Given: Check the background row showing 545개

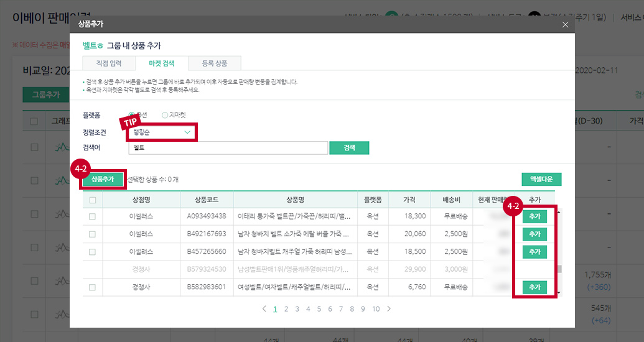Looking at the screenshot, I should [34, 315].
